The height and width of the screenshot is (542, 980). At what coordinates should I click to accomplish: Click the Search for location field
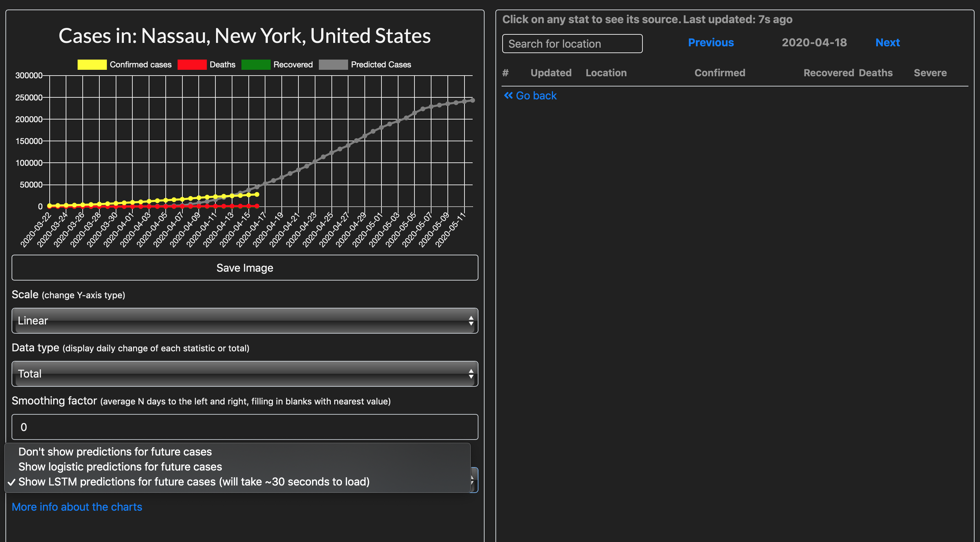(x=572, y=43)
